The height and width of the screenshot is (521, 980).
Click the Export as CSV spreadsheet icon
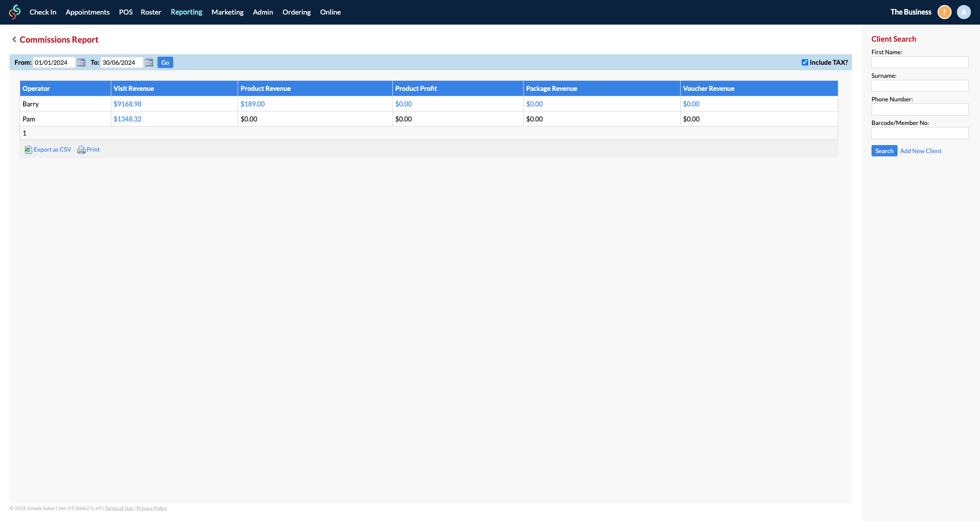click(29, 150)
